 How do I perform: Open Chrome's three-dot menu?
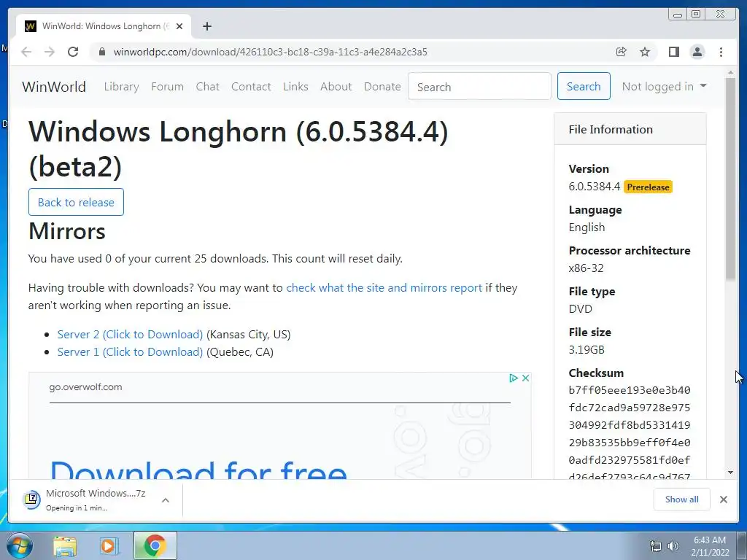721,52
